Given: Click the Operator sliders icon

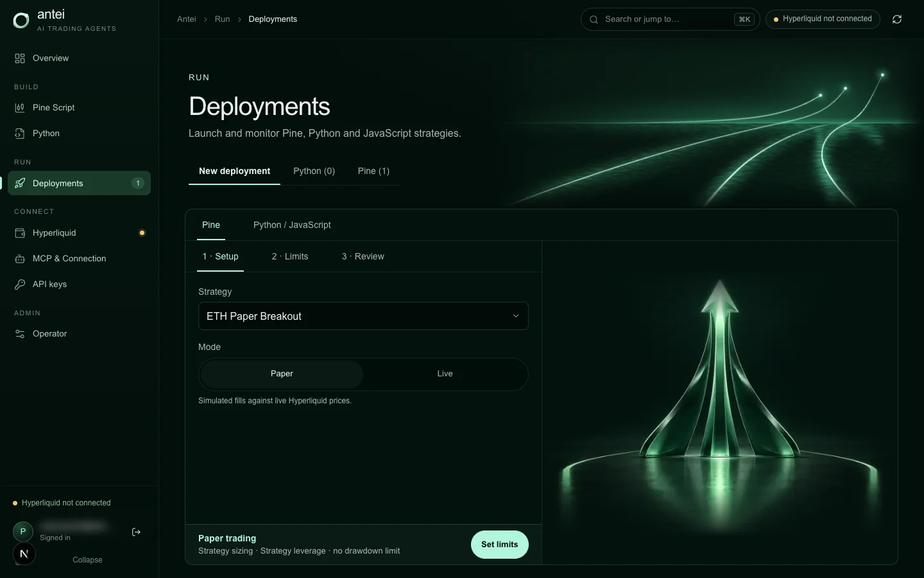Looking at the screenshot, I should point(20,334).
